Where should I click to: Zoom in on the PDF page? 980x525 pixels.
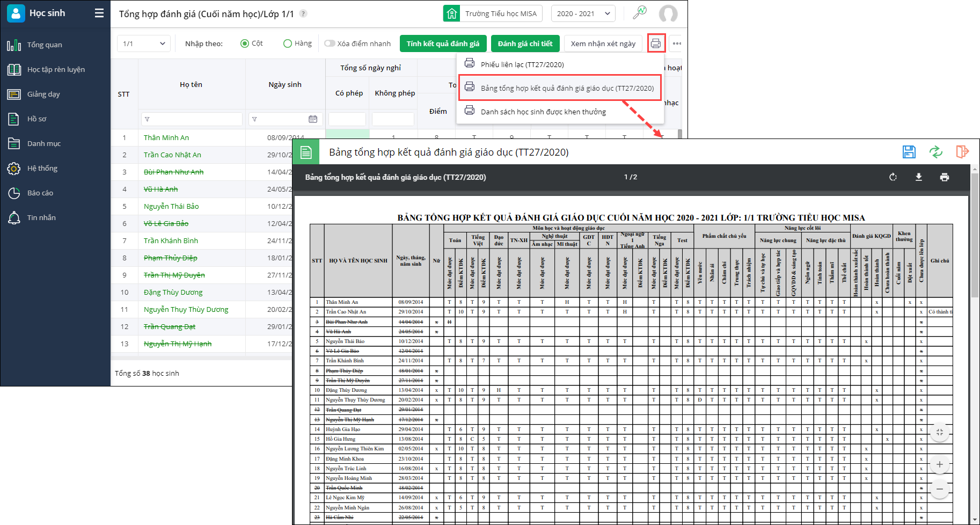point(939,464)
